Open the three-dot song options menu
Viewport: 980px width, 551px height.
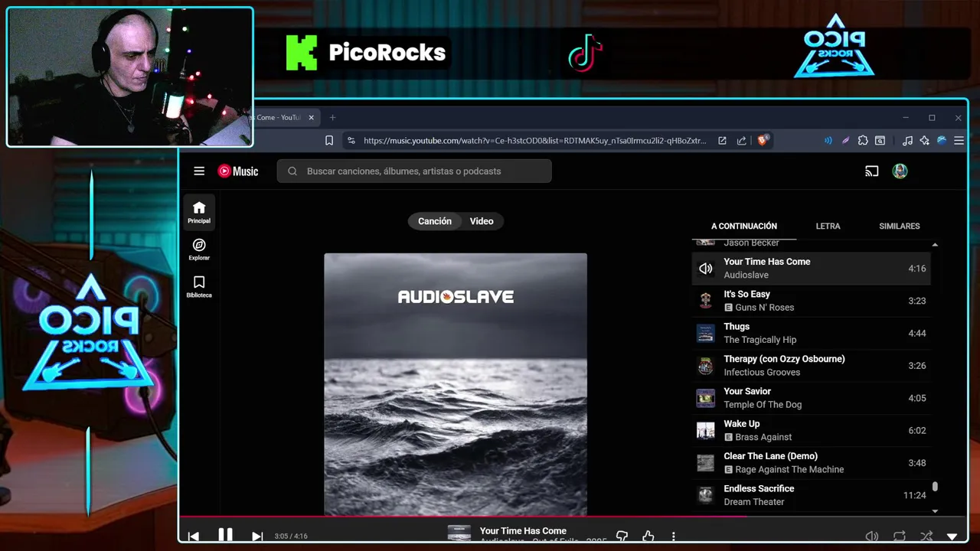(674, 536)
